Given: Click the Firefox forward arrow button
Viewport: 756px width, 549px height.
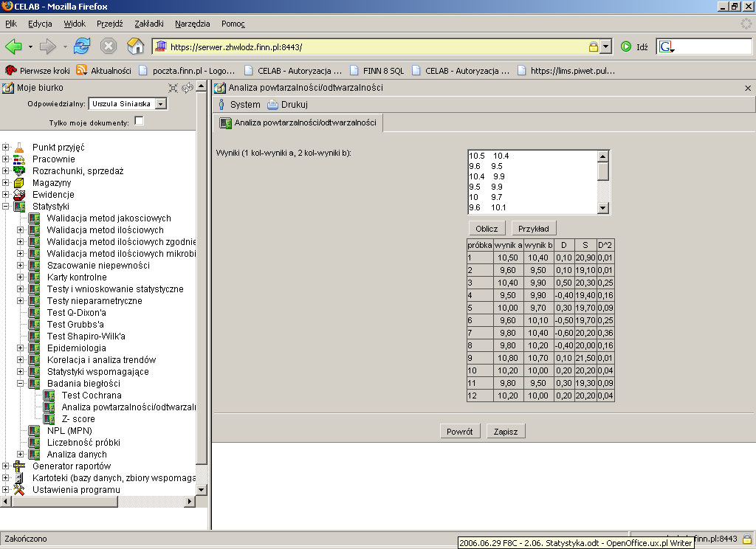Looking at the screenshot, I should point(47,46).
